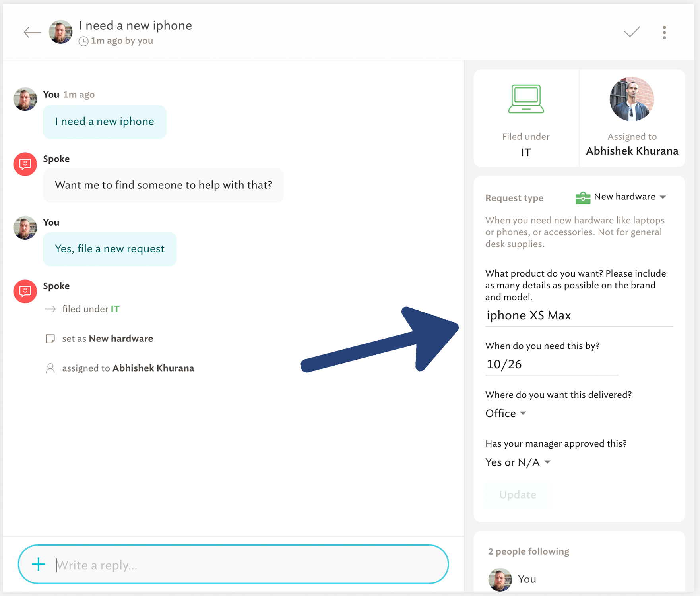Mark request resolved with the checkmark icon
The image size is (700, 596).
point(632,32)
